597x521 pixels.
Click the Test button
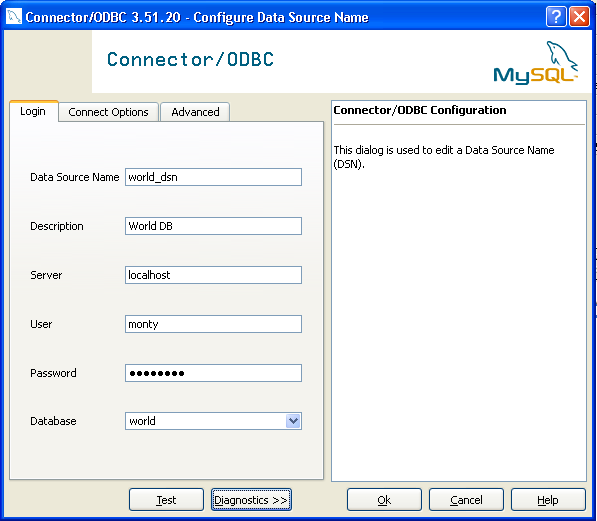pos(166,500)
